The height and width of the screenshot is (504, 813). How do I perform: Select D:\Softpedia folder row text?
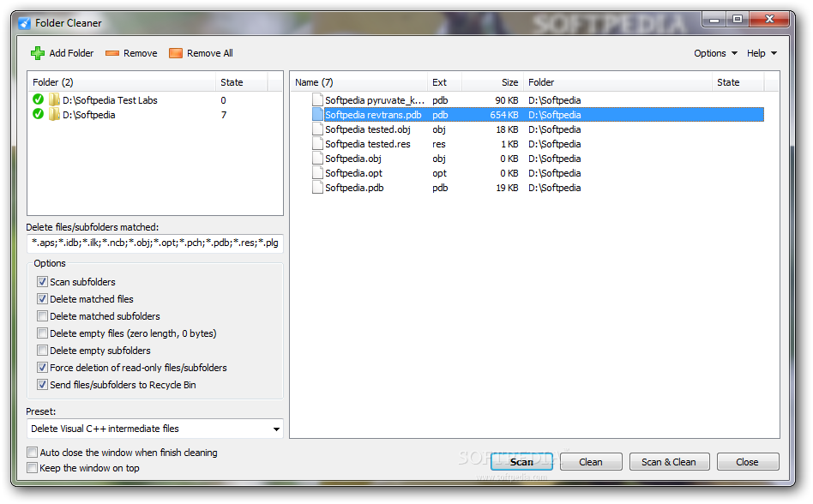coord(88,115)
